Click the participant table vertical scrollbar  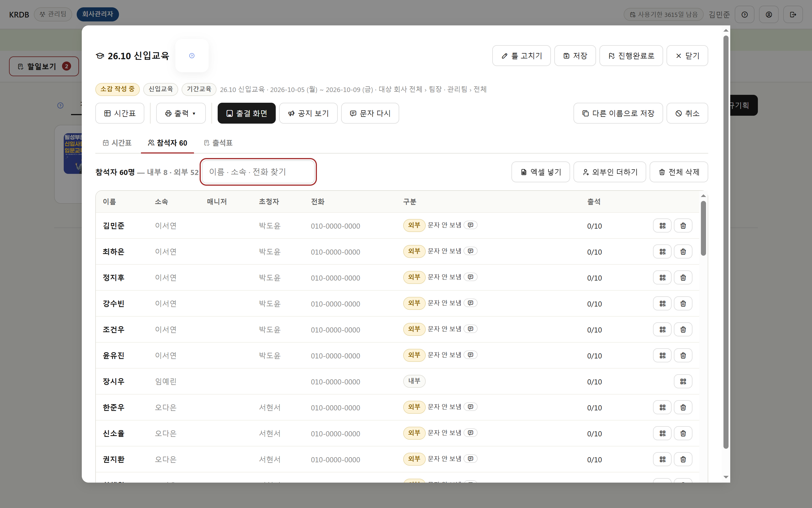[703, 229]
